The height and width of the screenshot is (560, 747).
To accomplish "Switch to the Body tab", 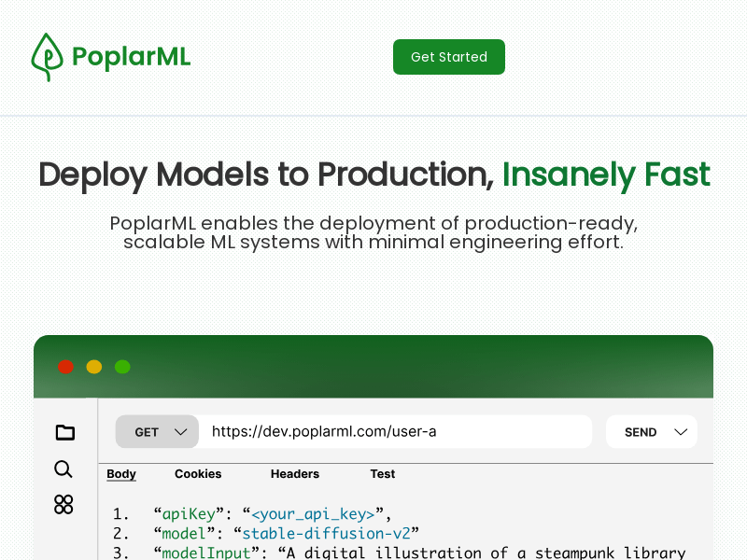I will 121,474.
